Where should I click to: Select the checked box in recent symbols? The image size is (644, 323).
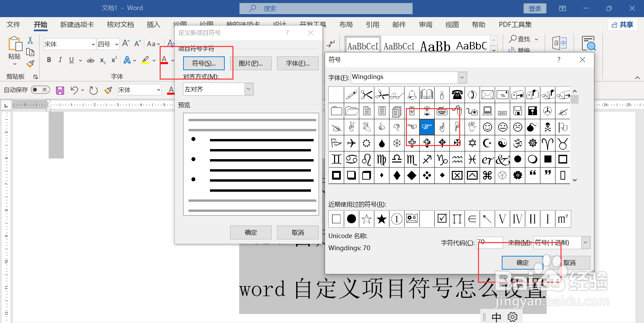coord(442,219)
